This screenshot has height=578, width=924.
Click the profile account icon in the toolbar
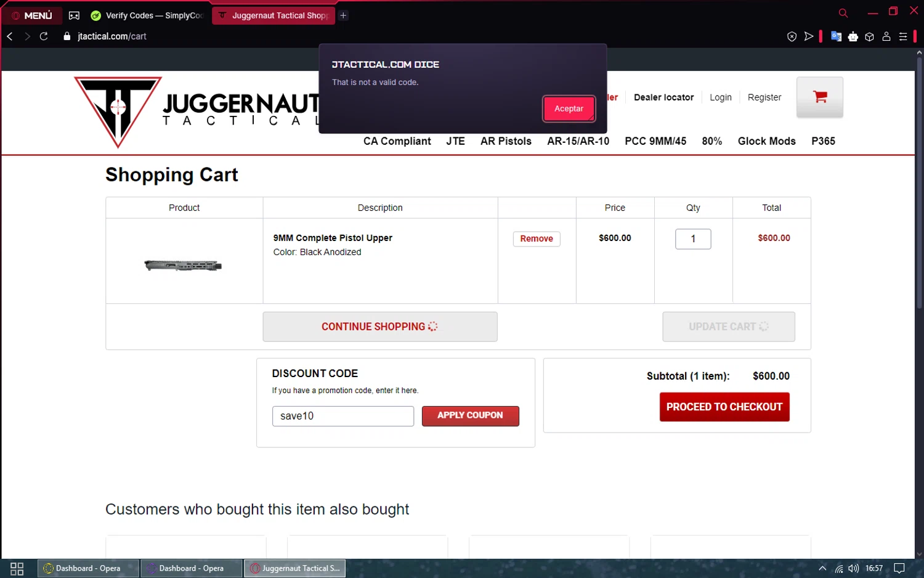pos(886,37)
